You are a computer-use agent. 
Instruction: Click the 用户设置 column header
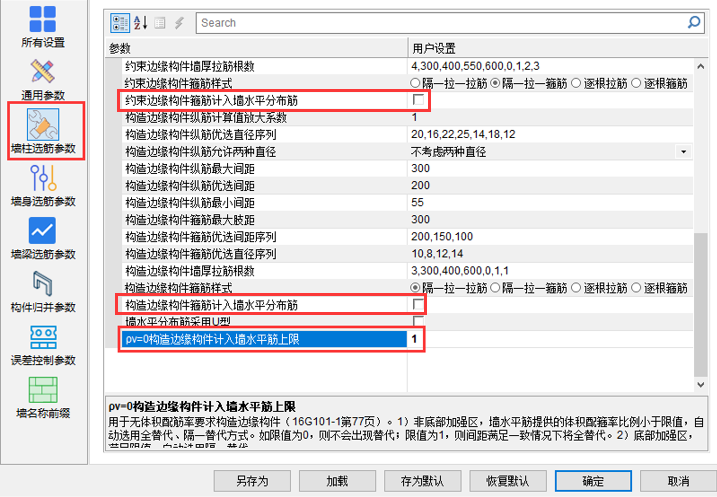(x=557, y=48)
